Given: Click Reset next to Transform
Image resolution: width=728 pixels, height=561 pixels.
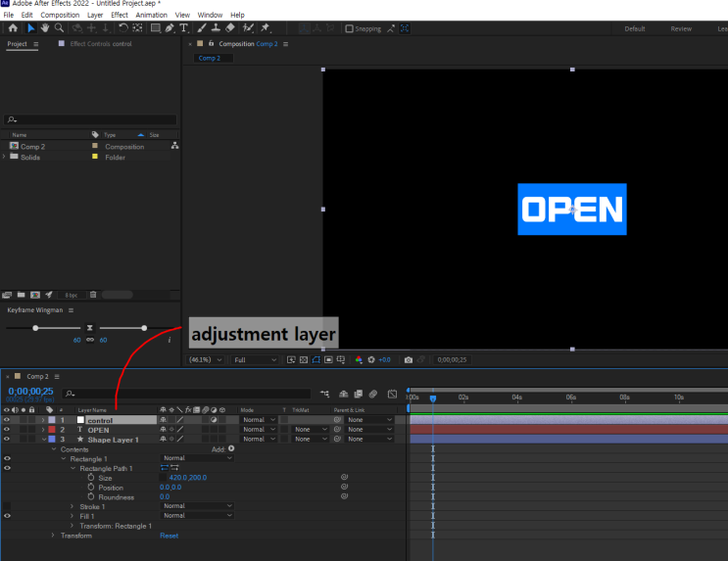Looking at the screenshot, I should click(169, 536).
